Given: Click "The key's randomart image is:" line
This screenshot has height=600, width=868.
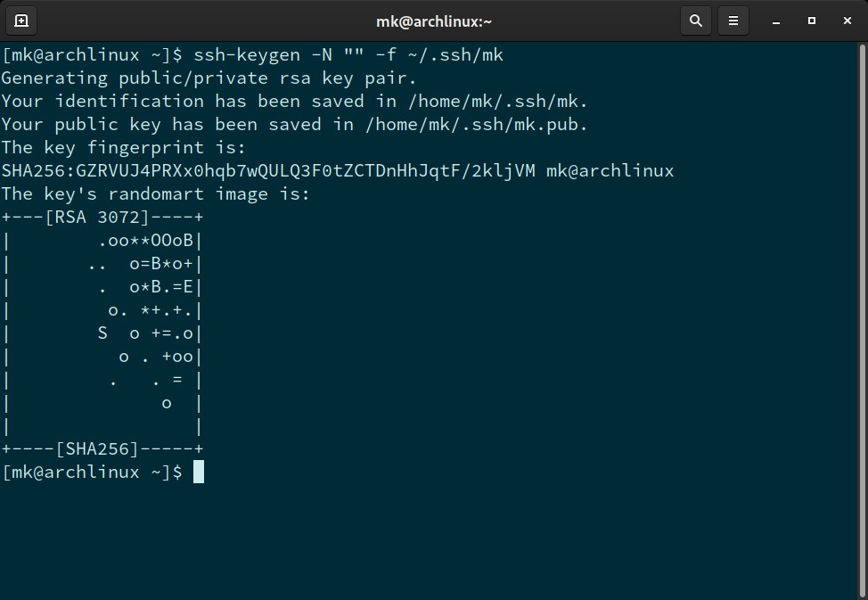Looking at the screenshot, I should pyautogui.click(x=156, y=193).
